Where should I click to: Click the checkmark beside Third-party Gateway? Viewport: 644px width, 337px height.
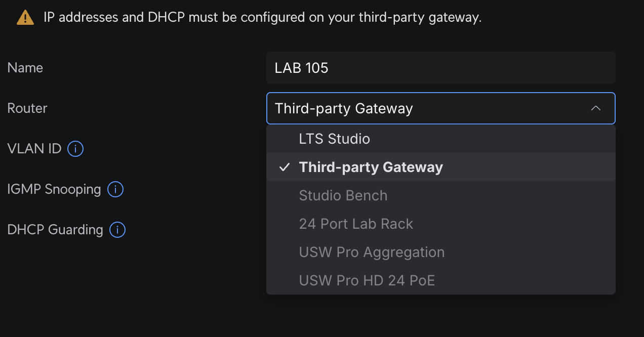285,167
